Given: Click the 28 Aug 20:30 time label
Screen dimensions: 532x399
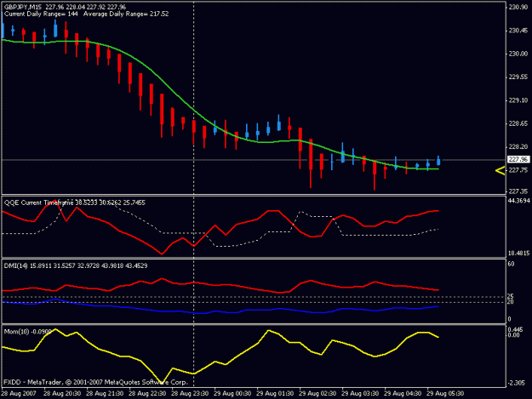Looking at the screenshot, I should (x=62, y=394).
